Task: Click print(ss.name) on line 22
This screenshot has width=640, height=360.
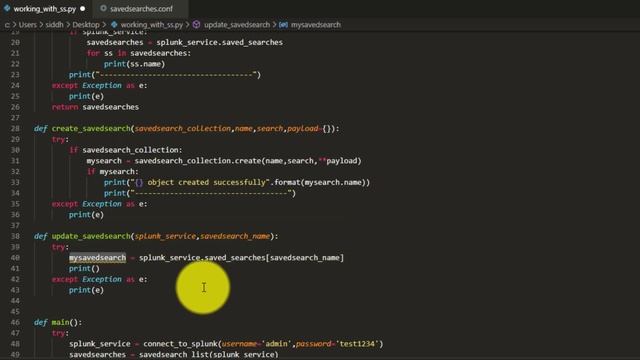Action: coord(134,64)
